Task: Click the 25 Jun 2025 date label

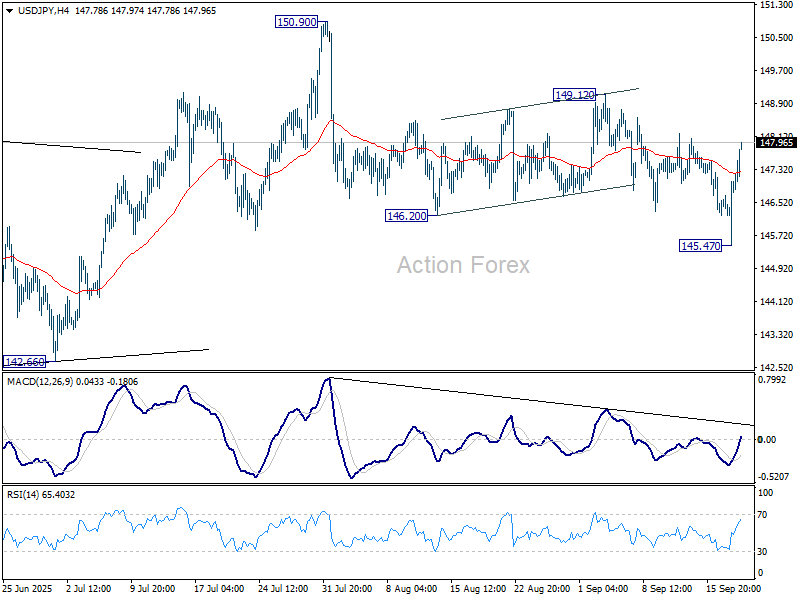Action: (28, 589)
